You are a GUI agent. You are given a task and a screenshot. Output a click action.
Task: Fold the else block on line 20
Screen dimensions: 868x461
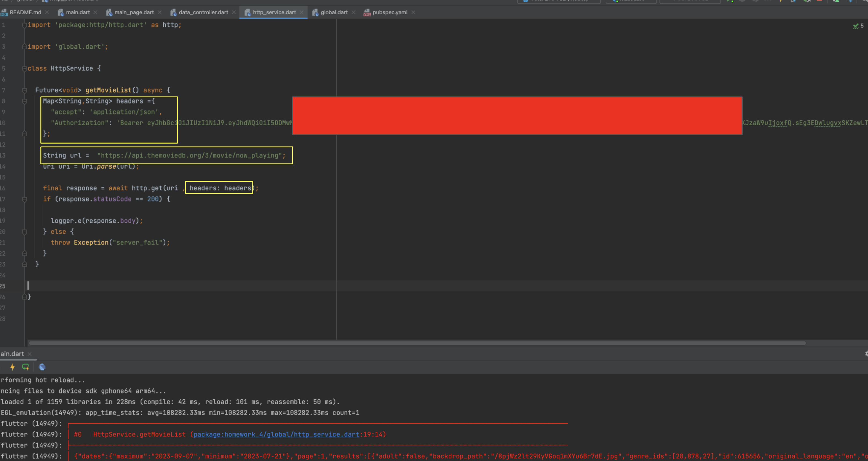24,232
